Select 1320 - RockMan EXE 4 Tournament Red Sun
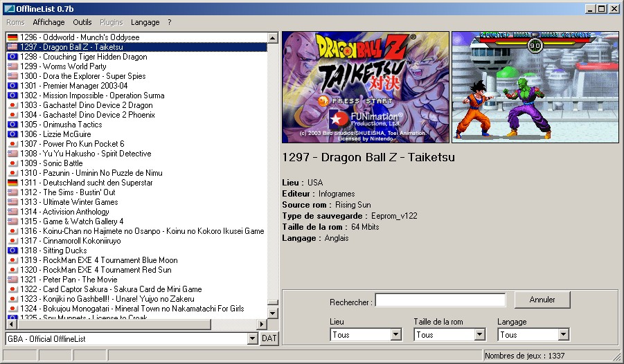 tap(96, 270)
